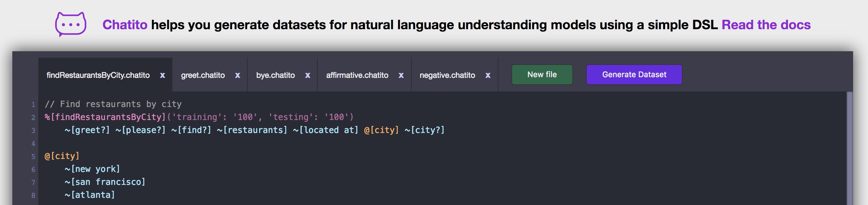Click line number 4 in the gutter
The height and width of the screenshot is (205, 868).
coord(33,143)
